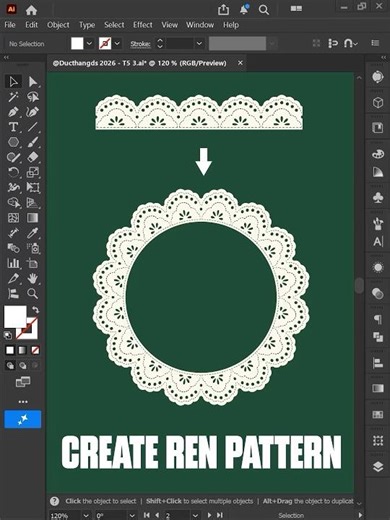
Task: Open the rotate view 0° dropdown
Action: point(132,515)
